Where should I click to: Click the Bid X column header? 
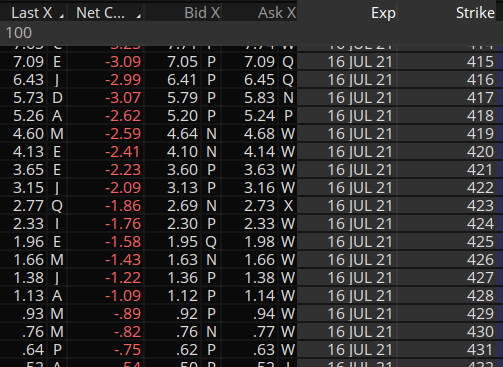202,13
